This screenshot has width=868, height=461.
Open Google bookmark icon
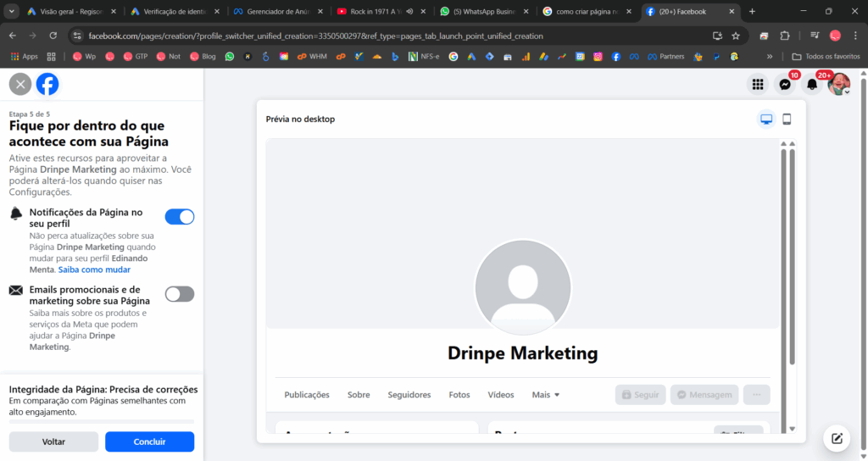pos(453,57)
